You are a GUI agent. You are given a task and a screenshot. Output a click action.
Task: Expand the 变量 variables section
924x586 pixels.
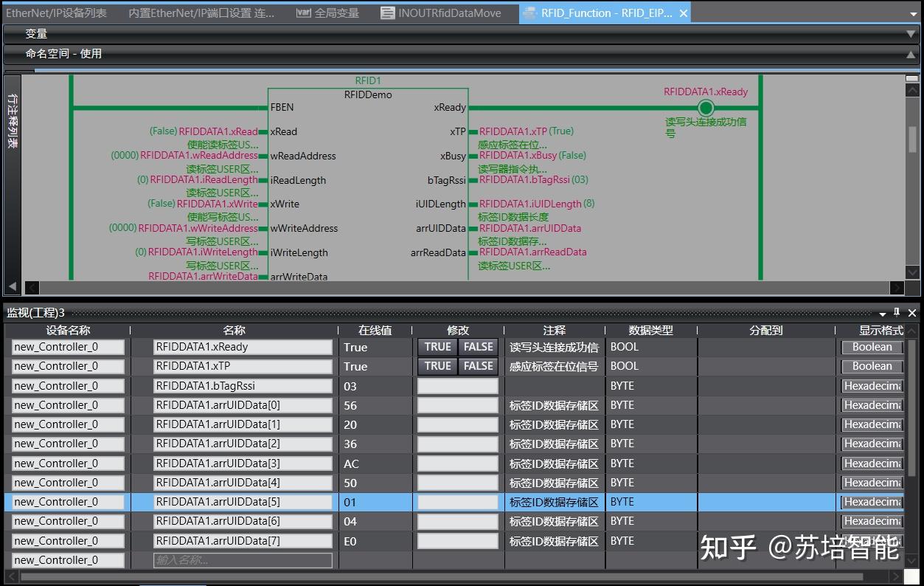912,34
